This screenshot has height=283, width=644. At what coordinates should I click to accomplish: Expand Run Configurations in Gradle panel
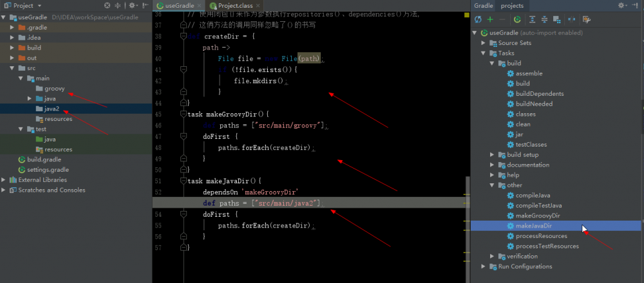(x=484, y=266)
